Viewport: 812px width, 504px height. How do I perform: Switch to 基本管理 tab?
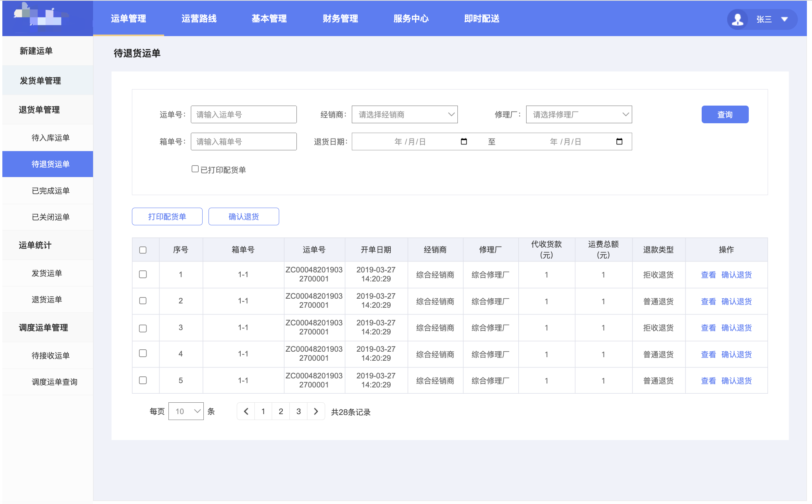coord(269,18)
